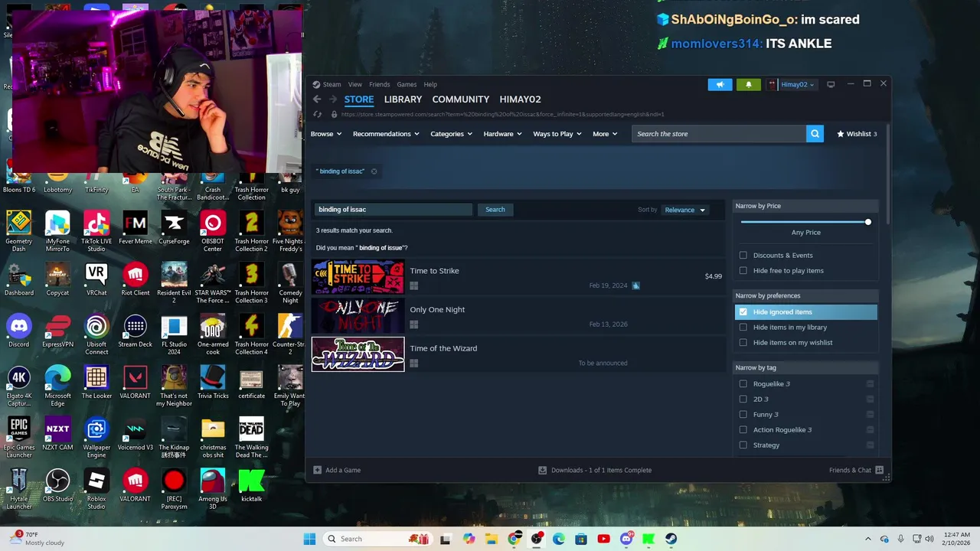Click the Search button next to query field
Image resolution: width=980 pixels, height=551 pixels.
coord(495,210)
